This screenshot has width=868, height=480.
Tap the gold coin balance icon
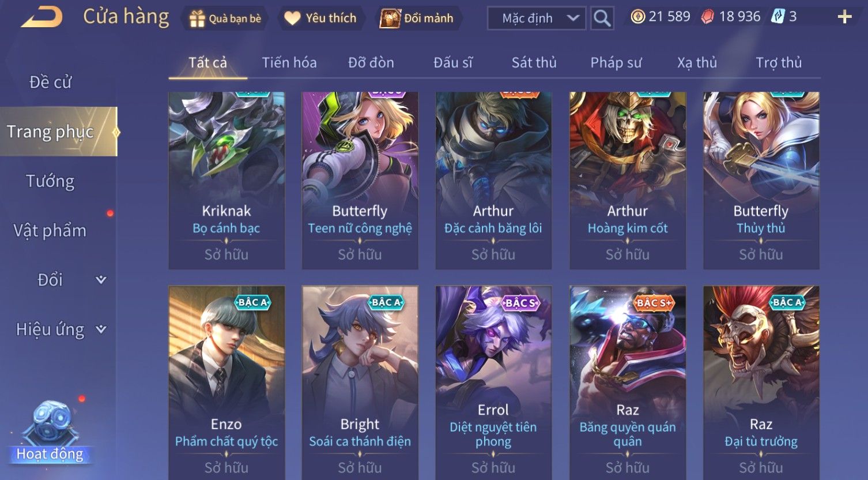637,17
